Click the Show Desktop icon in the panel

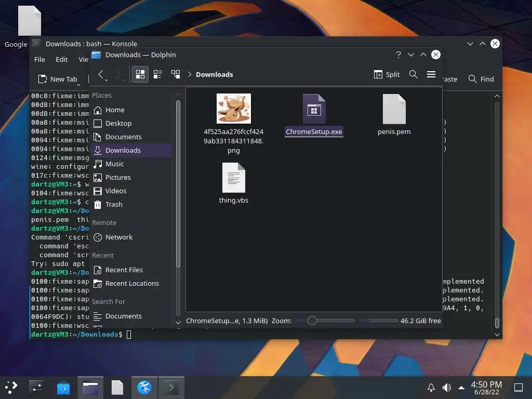coord(518,388)
